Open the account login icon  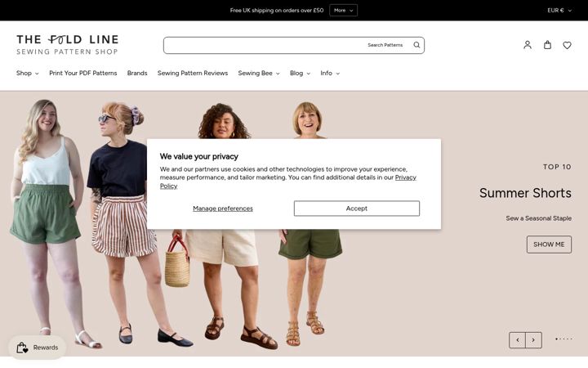pyautogui.click(x=528, y=45)
